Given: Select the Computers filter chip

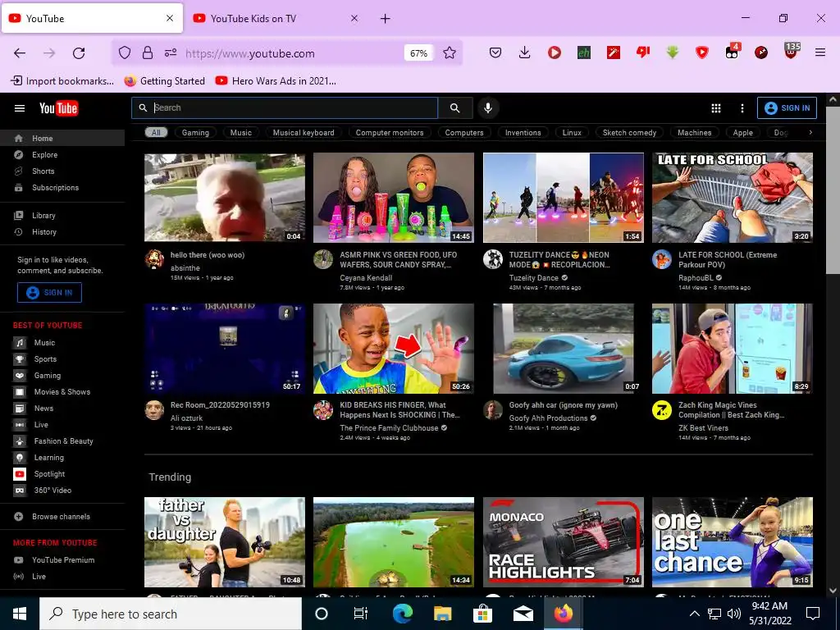Looking at the screenshot, I should [464, 132].
